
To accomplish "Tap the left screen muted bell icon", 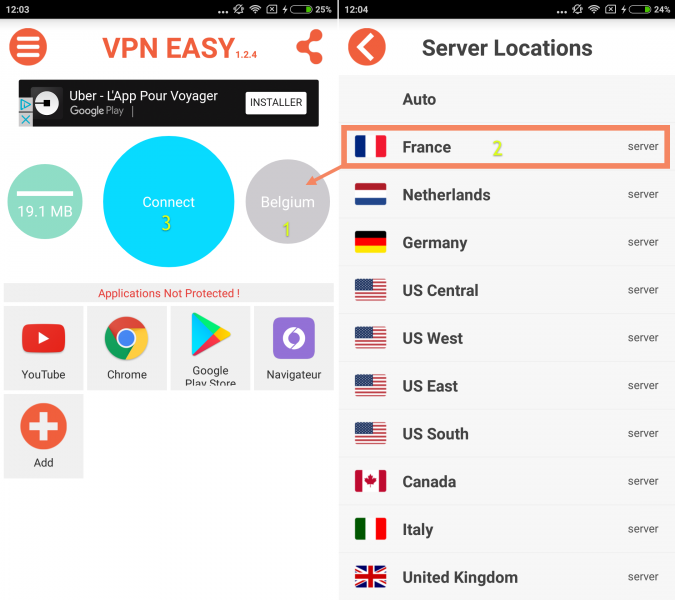I will [238, 9].
